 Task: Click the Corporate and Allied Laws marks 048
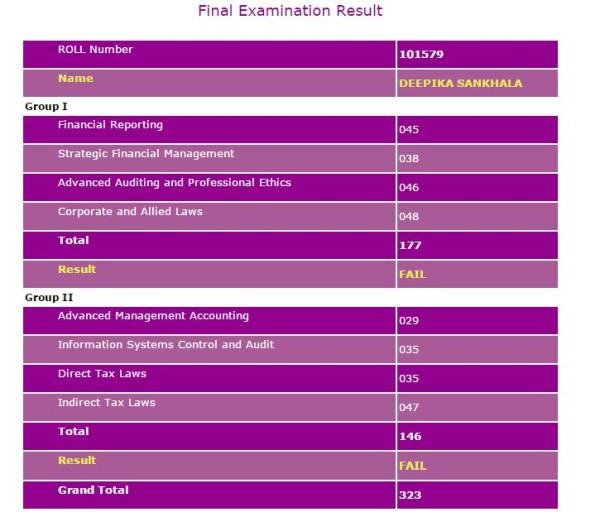[x=408, y=217]
